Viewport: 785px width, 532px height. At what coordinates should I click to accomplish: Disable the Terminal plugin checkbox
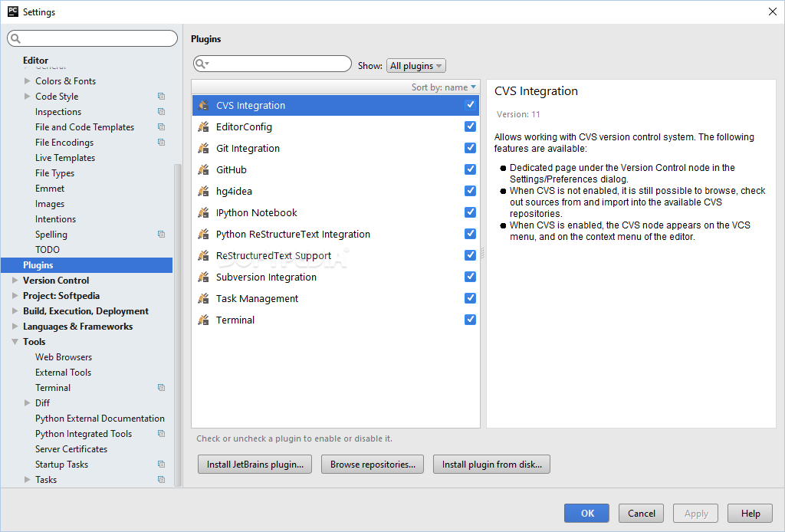(x=470, y=320)
